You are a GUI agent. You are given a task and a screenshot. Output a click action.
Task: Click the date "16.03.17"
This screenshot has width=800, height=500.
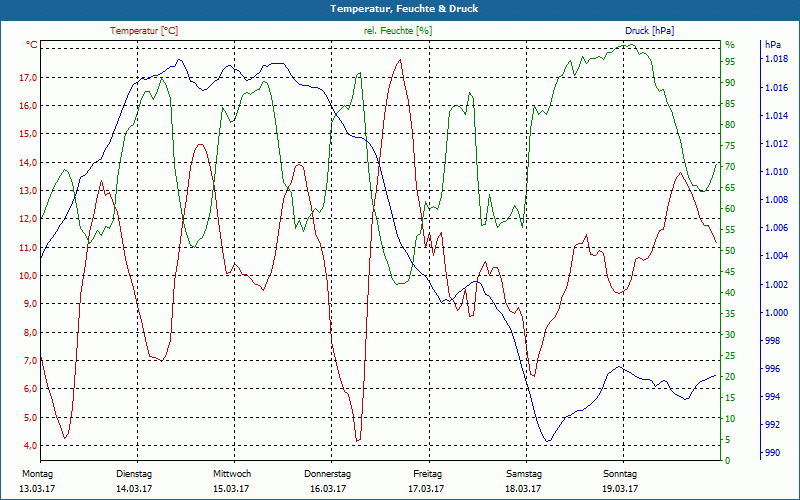328,489
